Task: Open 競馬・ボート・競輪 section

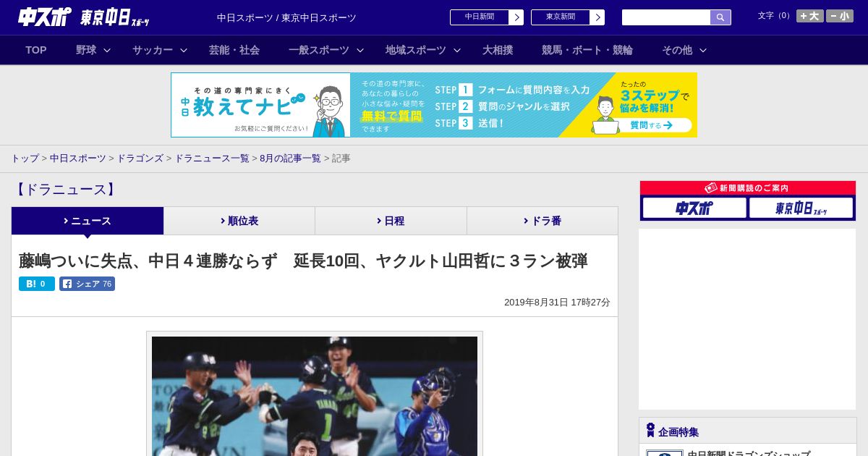Action: point(587,50)
